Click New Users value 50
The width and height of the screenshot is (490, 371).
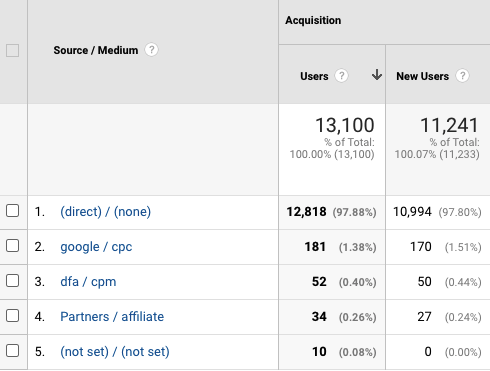(424, 282)
